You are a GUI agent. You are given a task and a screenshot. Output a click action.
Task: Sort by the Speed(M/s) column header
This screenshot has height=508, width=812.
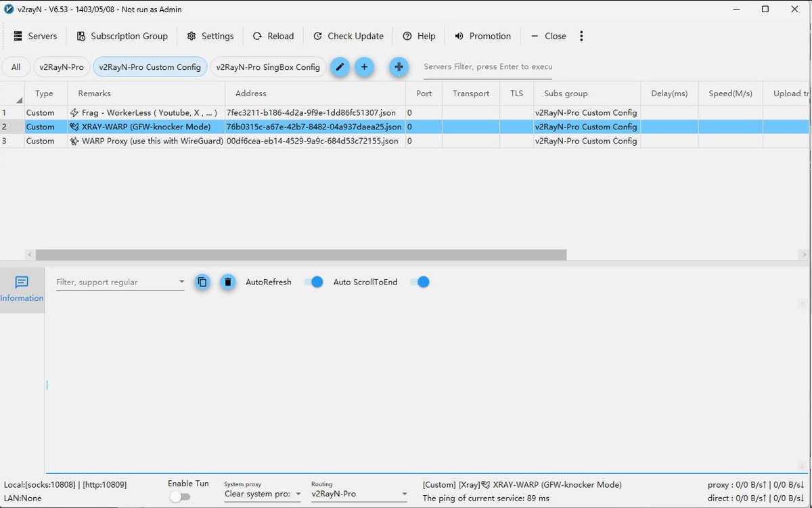pyautogui.click(x=730, y=93)
